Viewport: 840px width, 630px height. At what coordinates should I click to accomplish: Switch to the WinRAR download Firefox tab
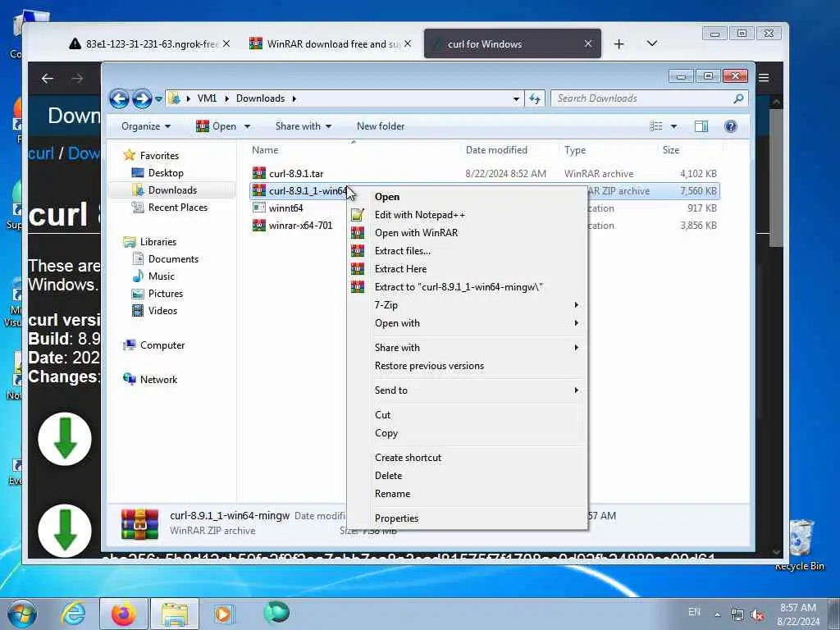tap(331, 44)
